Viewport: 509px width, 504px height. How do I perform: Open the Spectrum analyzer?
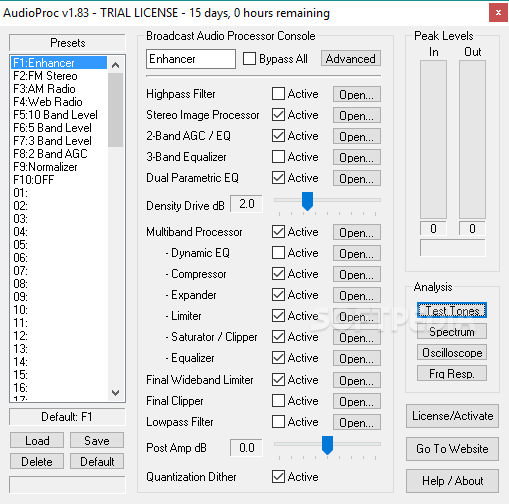click(452, 332)
